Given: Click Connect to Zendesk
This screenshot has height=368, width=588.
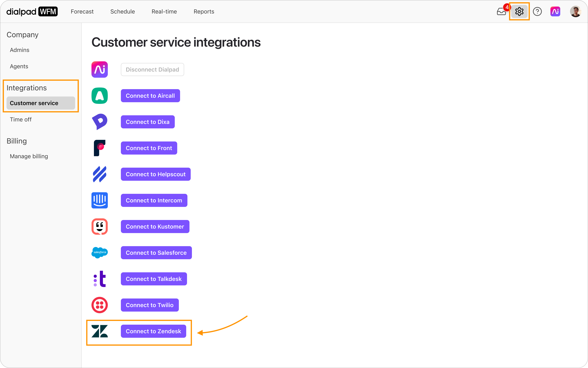Looking at the screenshot, I should coord(154,331).
